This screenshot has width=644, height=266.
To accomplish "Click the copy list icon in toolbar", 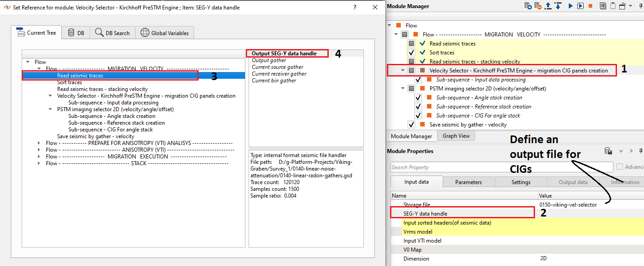I will pos(602,6).
